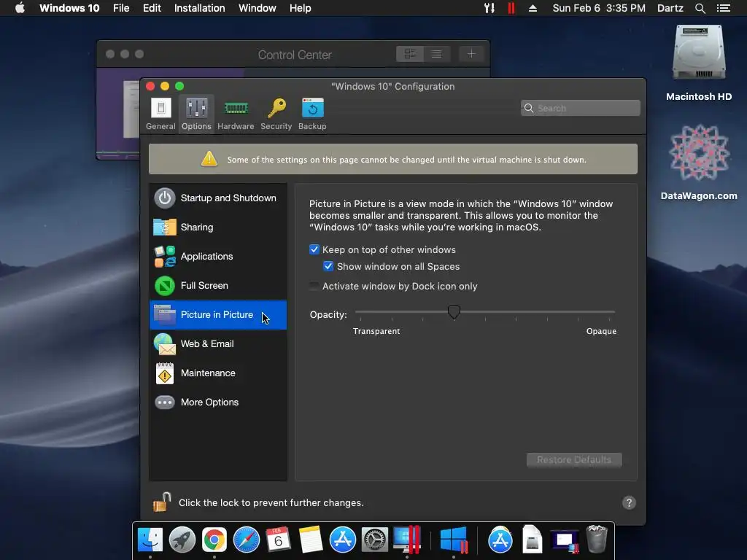
Task: Open Maintenance settings
Action: click(x=218, y=373)
